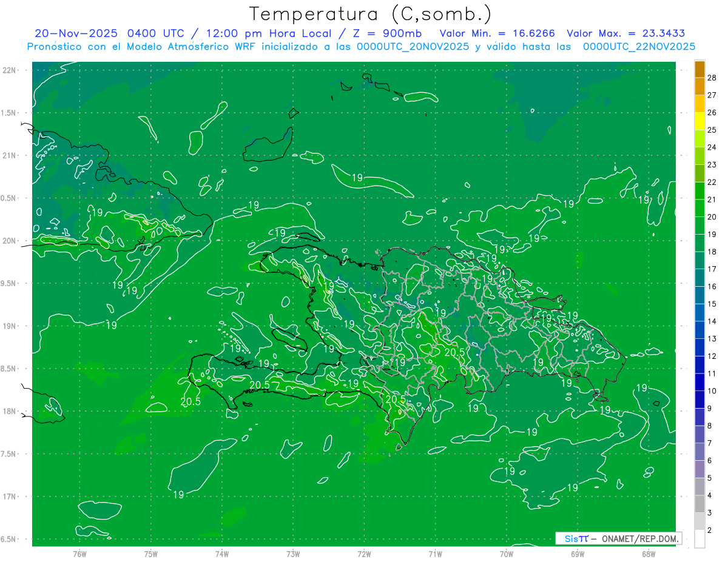Click the '14' label on the color scale
Viewport: 728px width, 562px height.
coord(712,321)
